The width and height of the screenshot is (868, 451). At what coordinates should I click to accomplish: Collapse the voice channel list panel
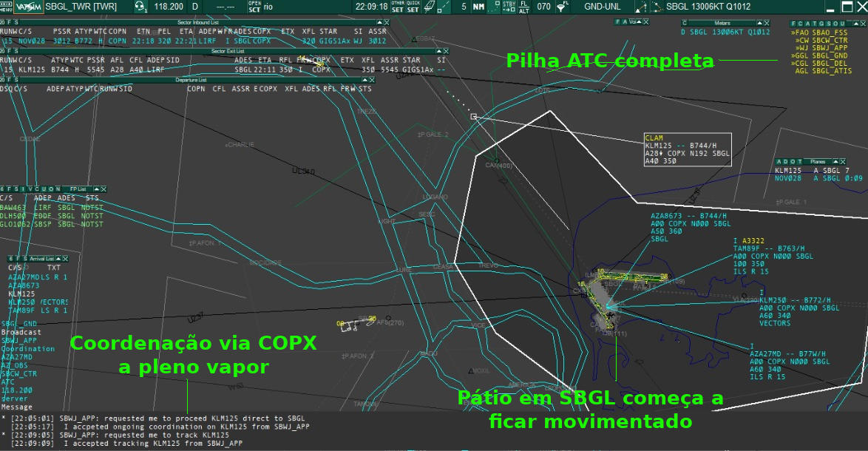point(639,22)
